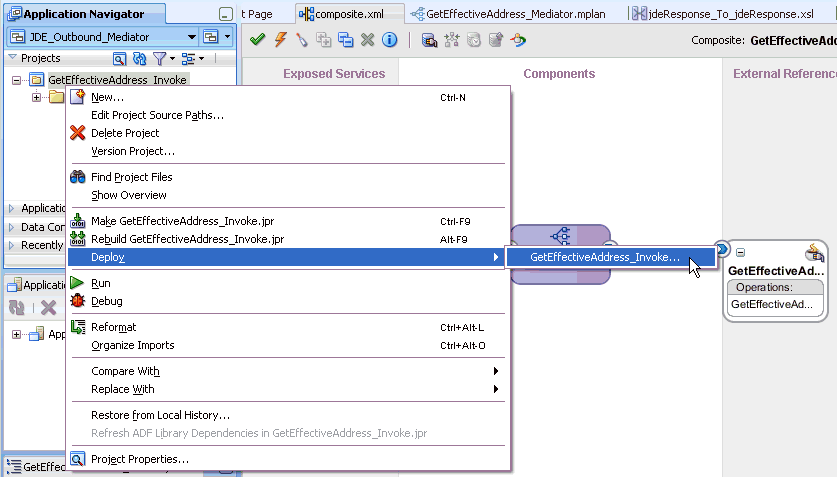
Task: Click the green validate checkmark icon
Action: (258, 40)
